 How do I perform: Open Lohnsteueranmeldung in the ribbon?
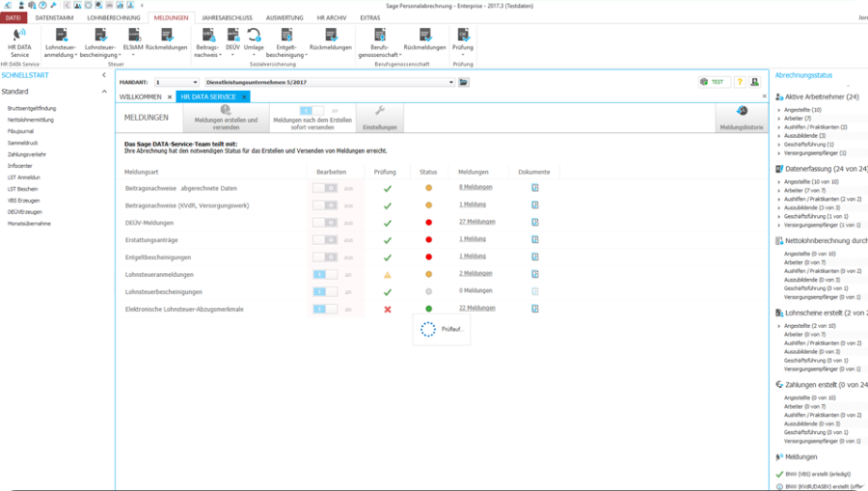click(x=61, y=43)
